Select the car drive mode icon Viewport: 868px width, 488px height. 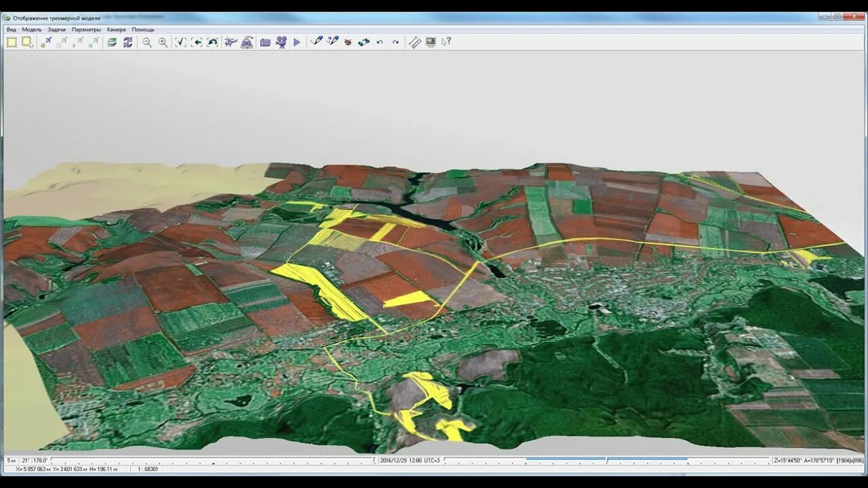(248, 42)
